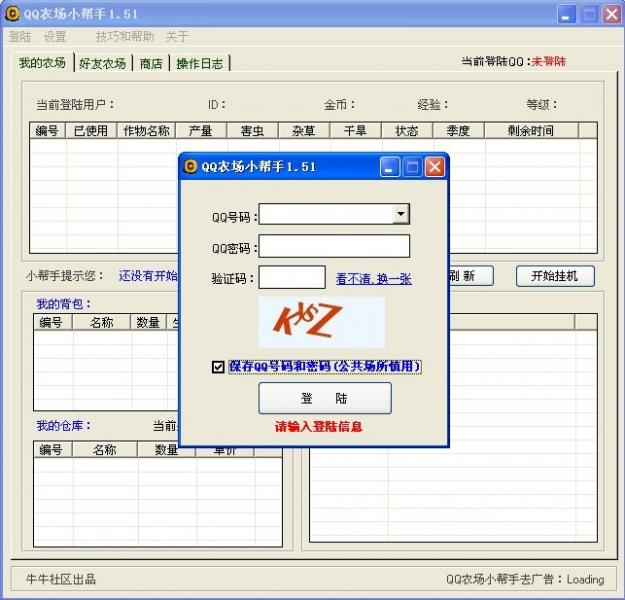Switch to 好友农场 tab
This screenshot has height=600, width=625.
pos(102,63)
